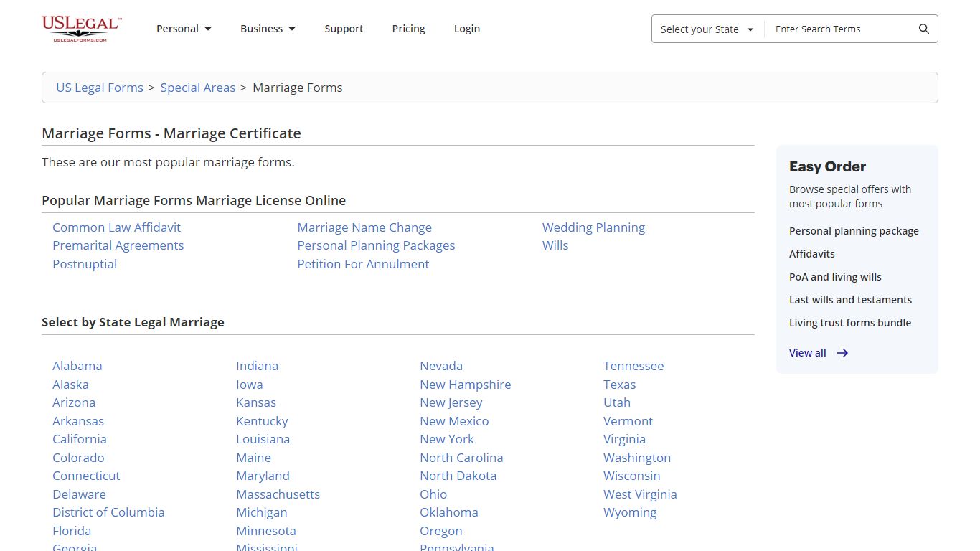Choose Kentucky from state list
Viewport: 980px width, 551px height.
(262, 421)
